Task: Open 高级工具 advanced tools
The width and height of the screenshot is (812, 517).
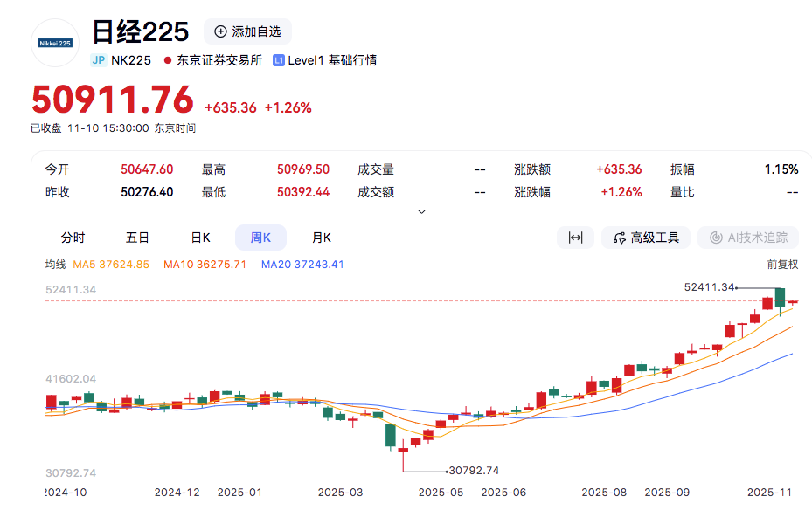Action: 646,238
